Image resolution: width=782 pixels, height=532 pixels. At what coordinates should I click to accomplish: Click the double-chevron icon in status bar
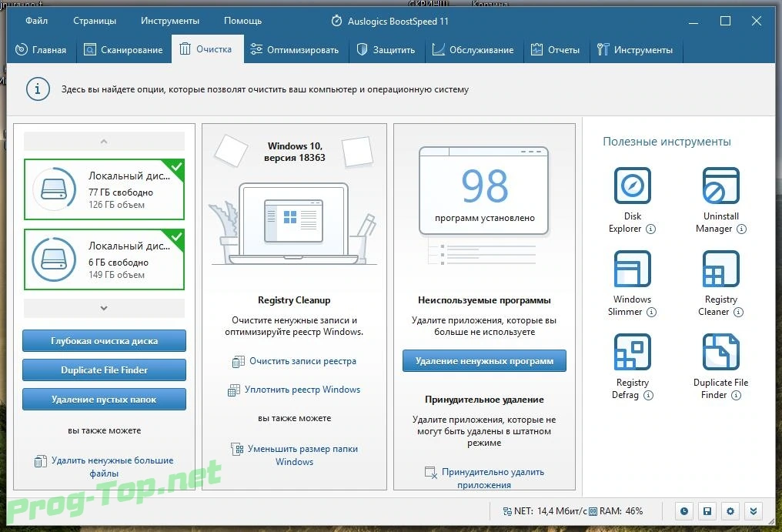point(754,511)
